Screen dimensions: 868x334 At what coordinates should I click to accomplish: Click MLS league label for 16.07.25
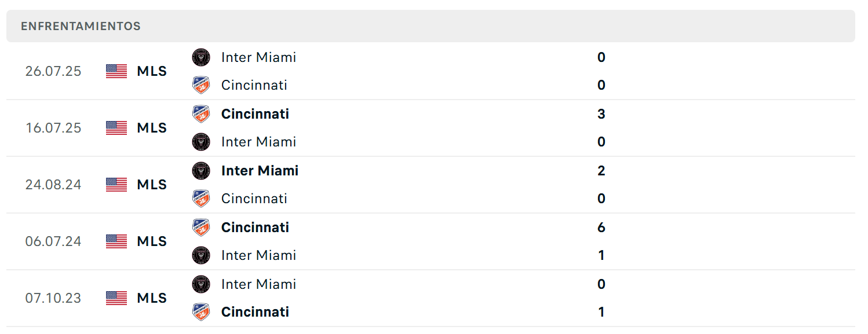click(x=152, y=128)
